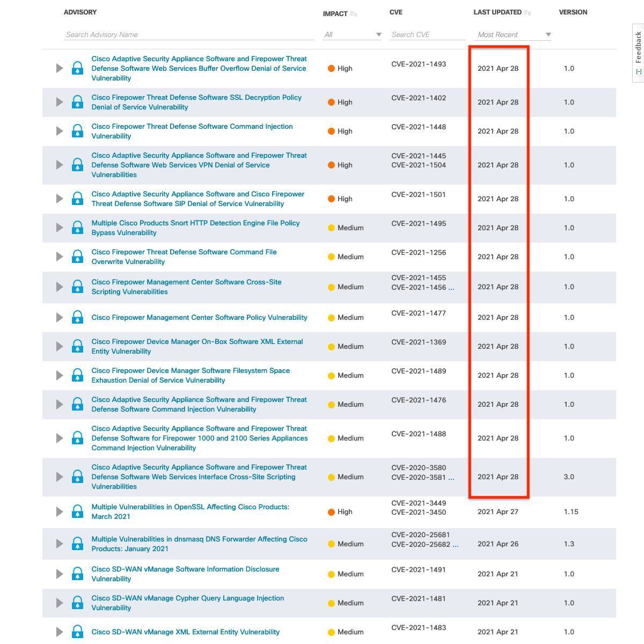Click the ellipsis after CVE-2020-25682
Image resolution: width=644 pixels, height=644 pixels.
pyautogui.click(x=456, y=544)
